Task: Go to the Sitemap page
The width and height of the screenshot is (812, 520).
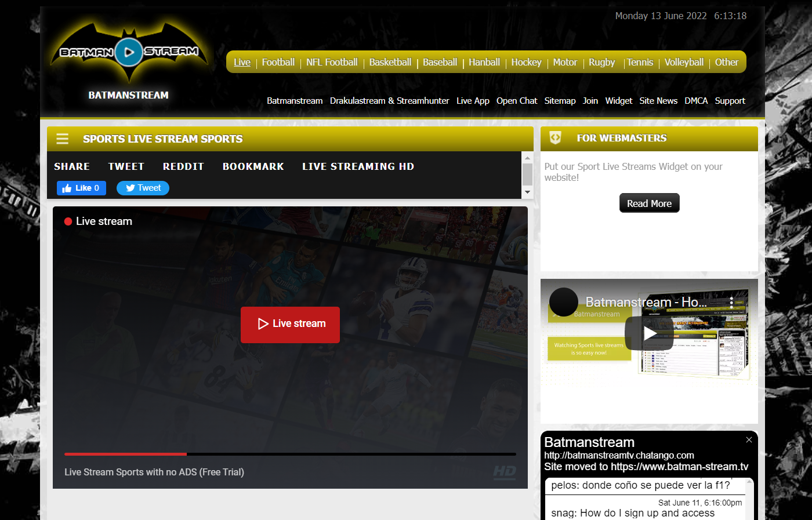Action: [x=560, y=101]
